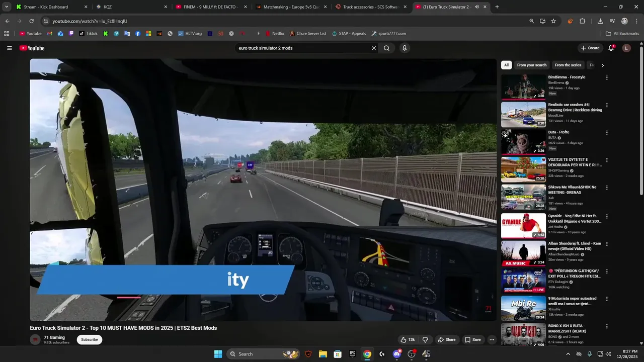The width and height of the screenshot is (644, 362).
Task: Open the Apps grid in bookmarks bar
Action: pyautogui.click(x=7, y=34)
